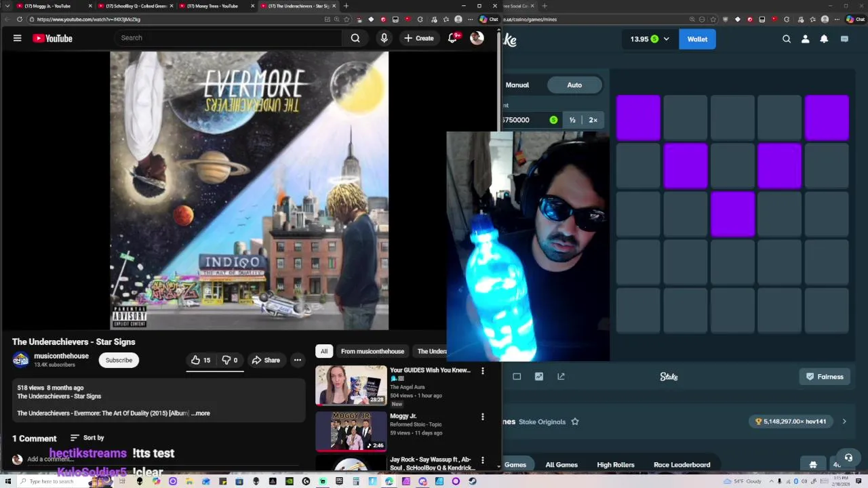Open the Your GUIDES Wish You Knew thumbnail
This screenshot has height=488, width=868.
351,385
